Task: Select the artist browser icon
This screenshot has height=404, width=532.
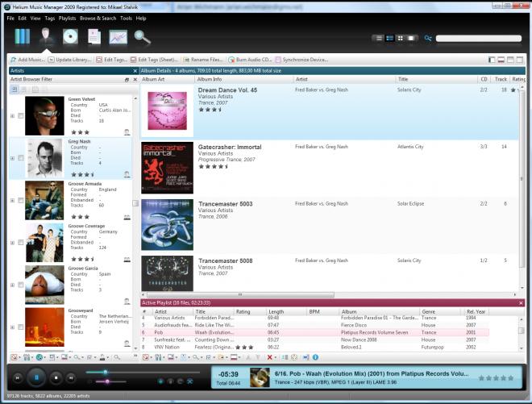Action: (46, 36)
